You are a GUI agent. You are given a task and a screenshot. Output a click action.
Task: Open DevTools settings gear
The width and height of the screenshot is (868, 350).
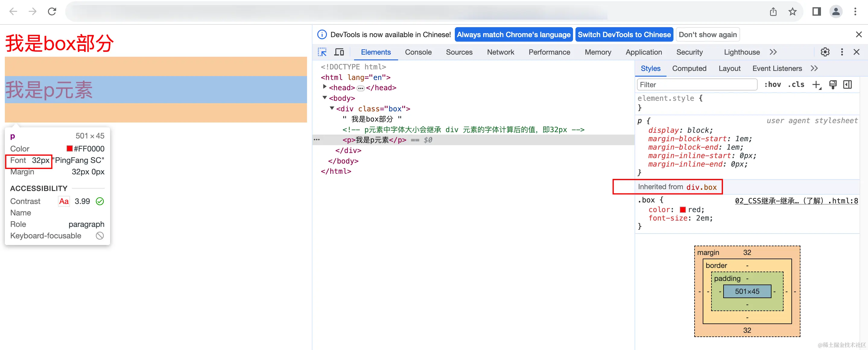tap(825, 52)
